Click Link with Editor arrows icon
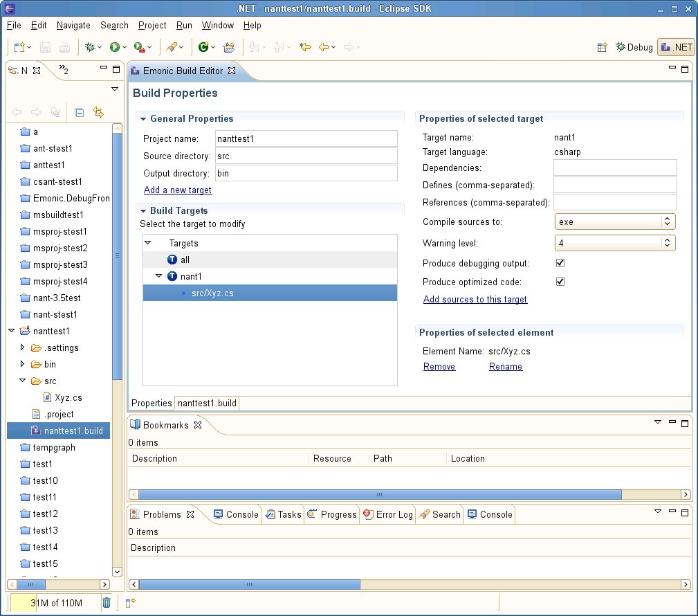The width and height of the screenshot is (698, 616). point(98,112)
